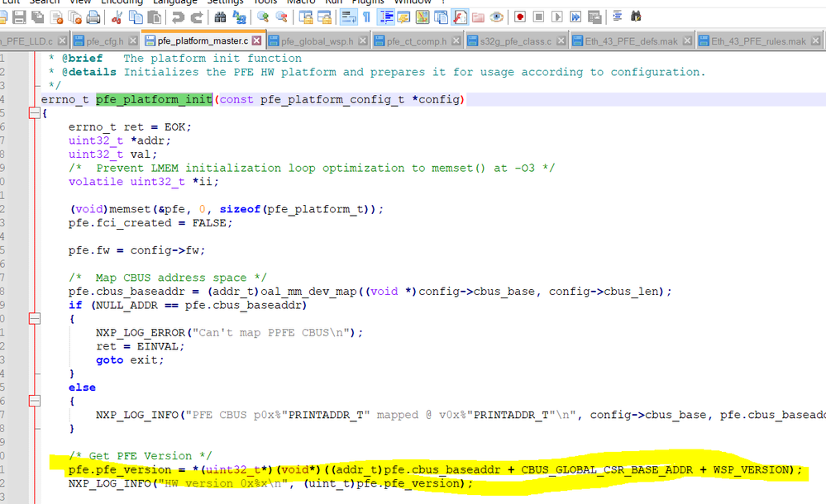Play back the recorded macro
Image resolution: width=826 pixels, height=504 pixels.
556,17
